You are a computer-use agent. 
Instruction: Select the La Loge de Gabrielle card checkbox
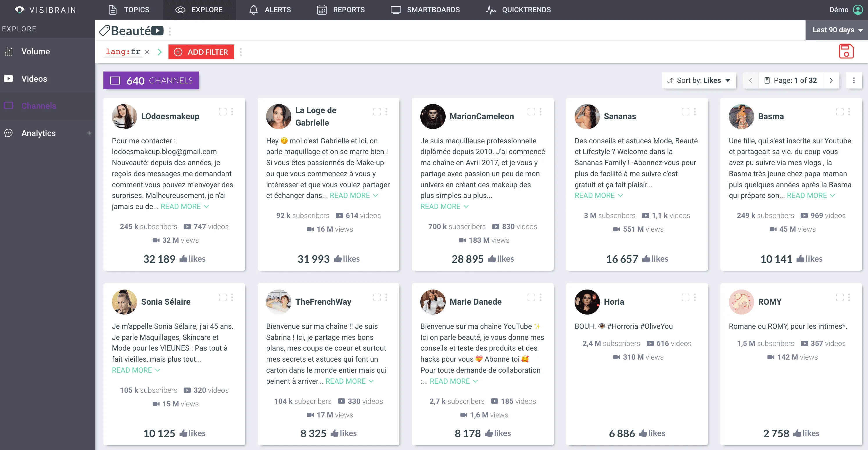coord(377,112)
